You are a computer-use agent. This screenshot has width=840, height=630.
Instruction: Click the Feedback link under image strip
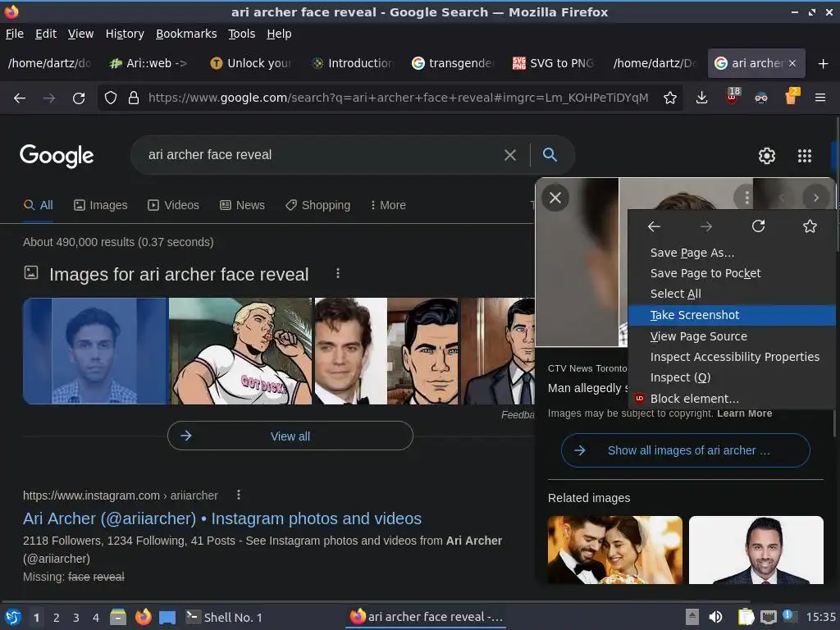click(518, 414)
